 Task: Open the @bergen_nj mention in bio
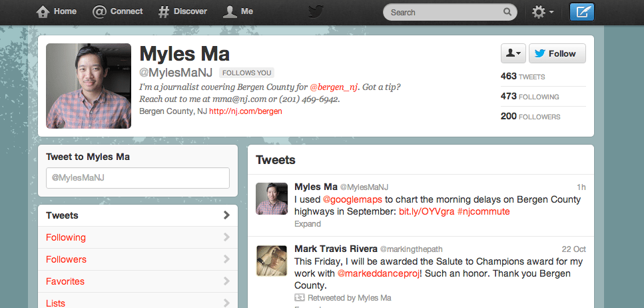[x=334, y=87]
